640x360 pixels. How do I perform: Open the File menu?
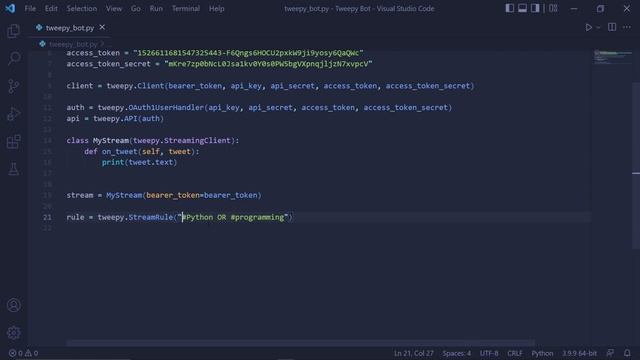[x=30, y=9]
